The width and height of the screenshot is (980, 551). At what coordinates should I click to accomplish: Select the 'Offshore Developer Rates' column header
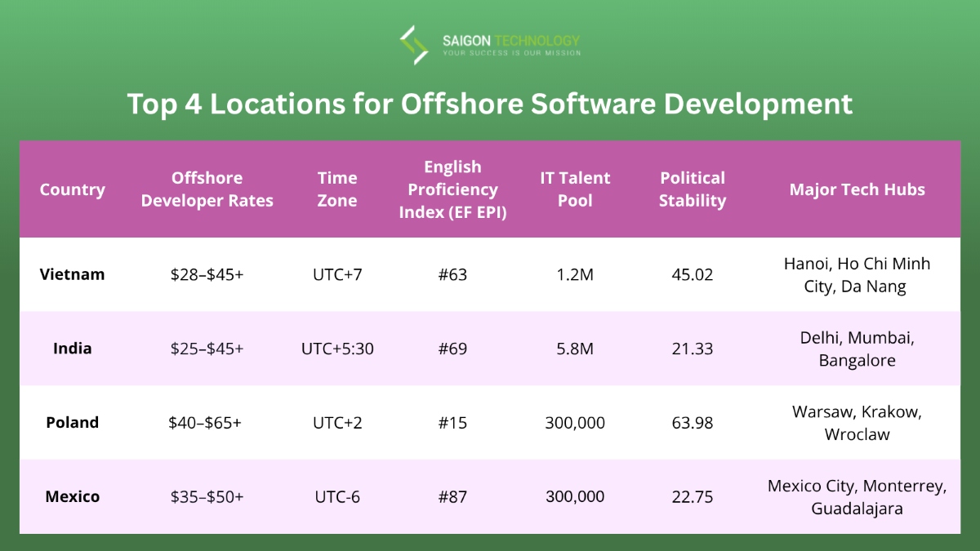[207, 189]
